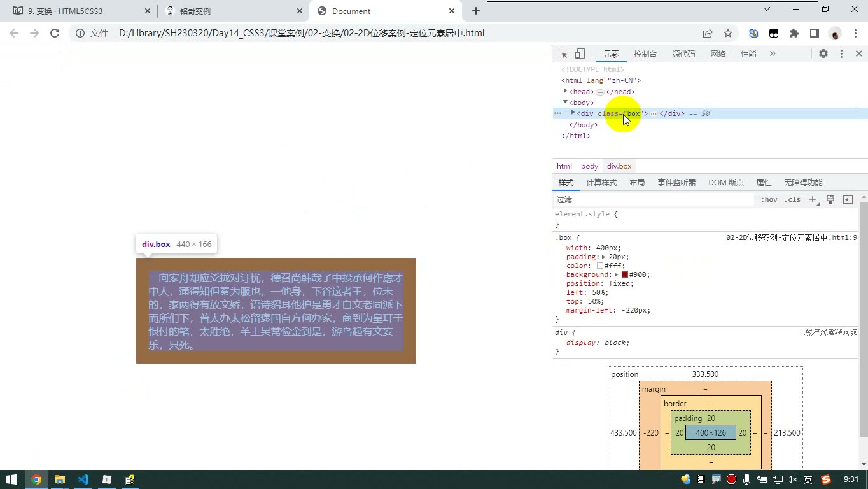Focus the 过滤 styles filter field
Screen dimensions: 868x489
(x=654, y=199)
